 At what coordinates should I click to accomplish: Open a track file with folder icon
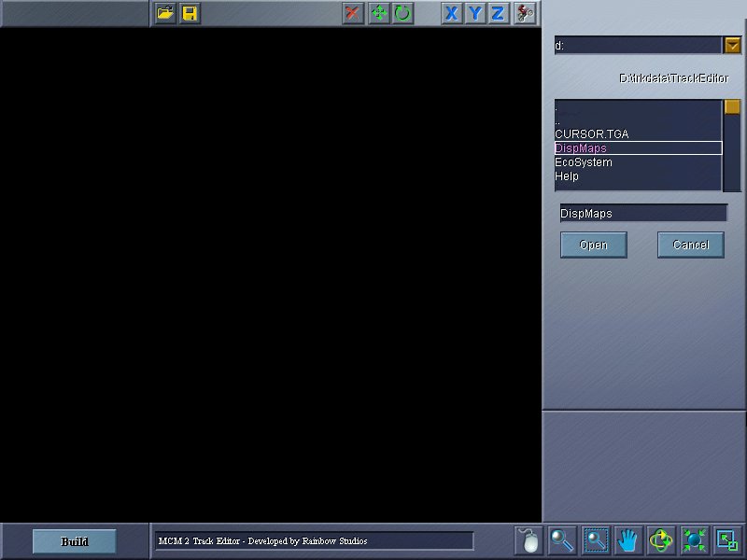coord(165,13)
